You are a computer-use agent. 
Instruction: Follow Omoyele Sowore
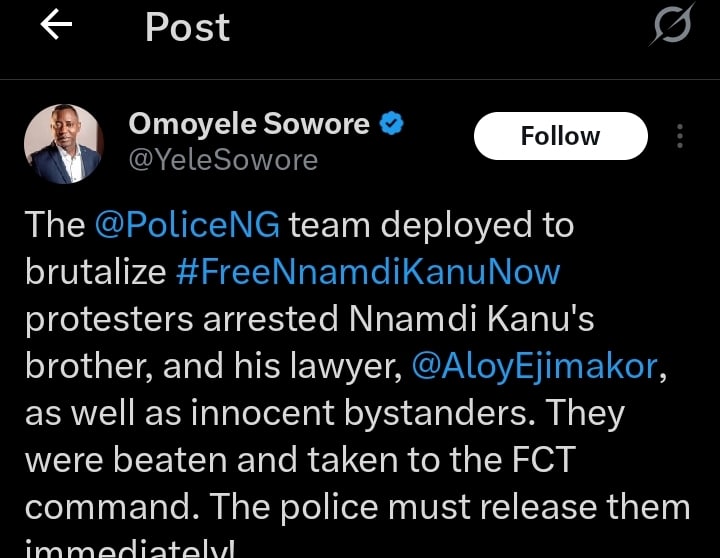pyautogui.click(x=560, y=136)
